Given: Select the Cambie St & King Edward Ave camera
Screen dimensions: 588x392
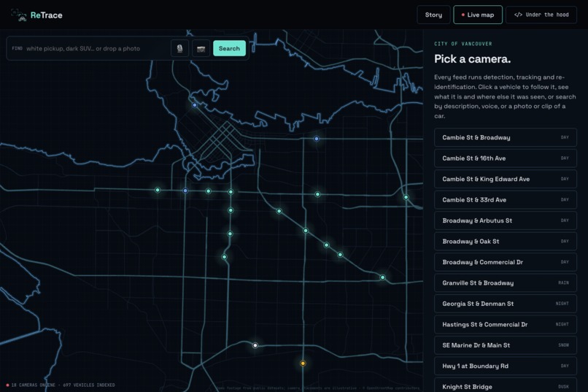Looking at the screenshot, I should [505, 180].
